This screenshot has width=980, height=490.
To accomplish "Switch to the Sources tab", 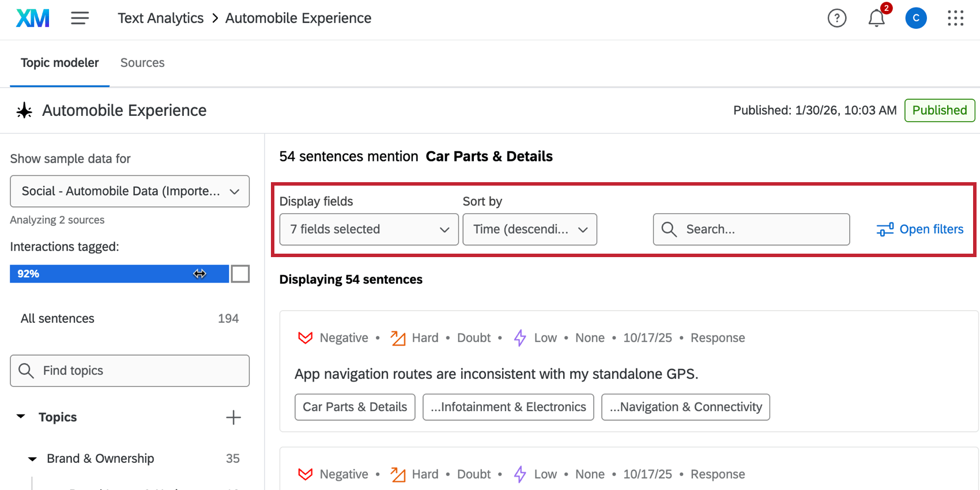I will point(142,63).
